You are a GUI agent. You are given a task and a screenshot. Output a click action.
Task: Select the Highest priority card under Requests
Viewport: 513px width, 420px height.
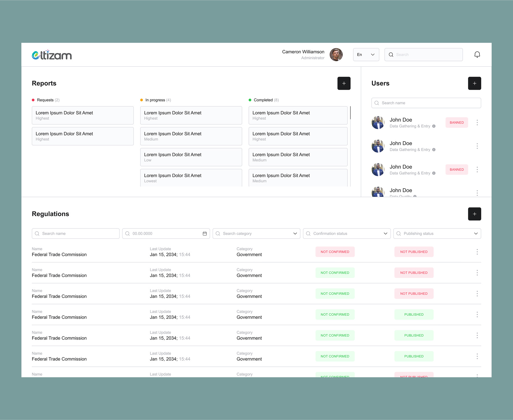click(83, 115)
